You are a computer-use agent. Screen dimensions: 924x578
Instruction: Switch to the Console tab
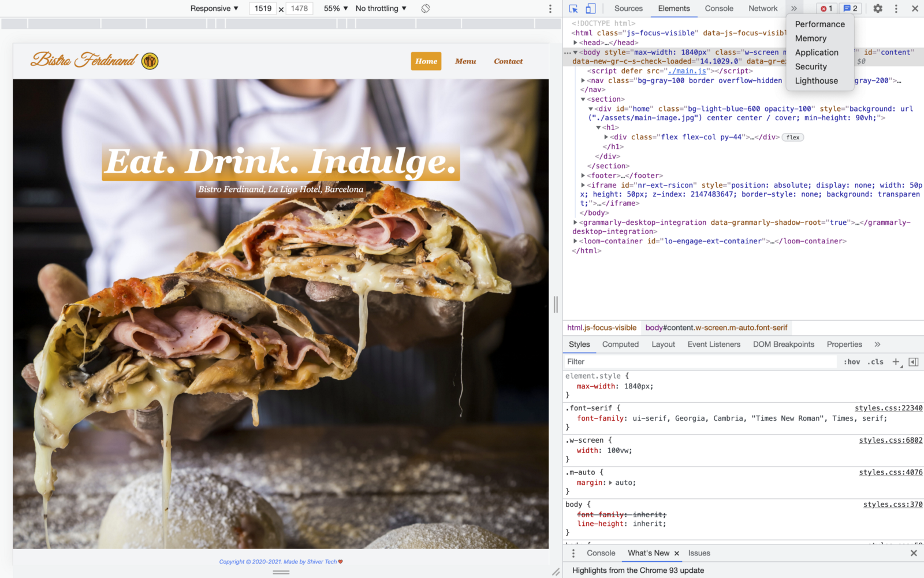tap(719, 9)
